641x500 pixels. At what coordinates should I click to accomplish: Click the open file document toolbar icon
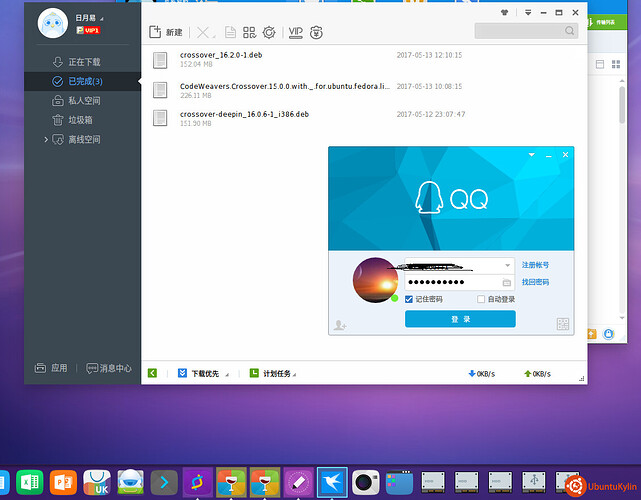[230, 32]
